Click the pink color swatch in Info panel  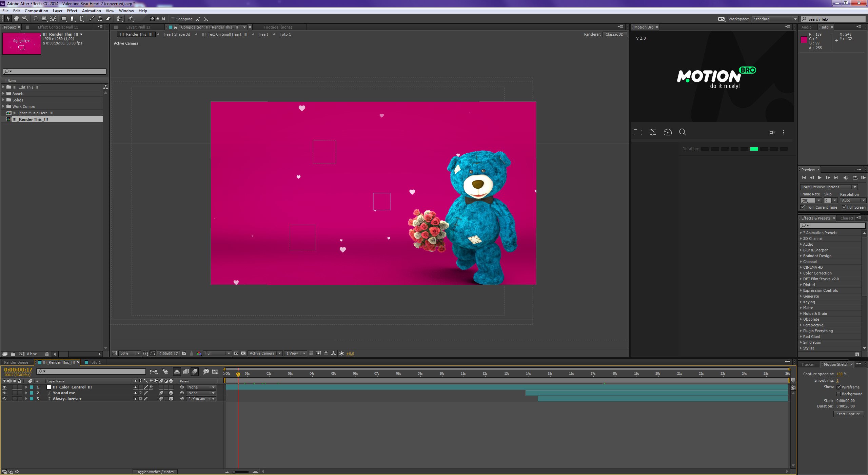[x=804, y=40]
